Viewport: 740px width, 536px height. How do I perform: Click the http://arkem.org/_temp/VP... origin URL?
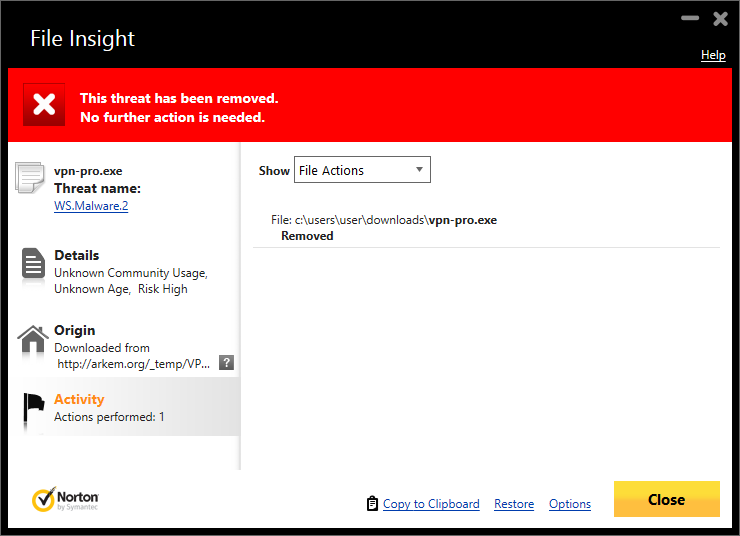point(134,364)
